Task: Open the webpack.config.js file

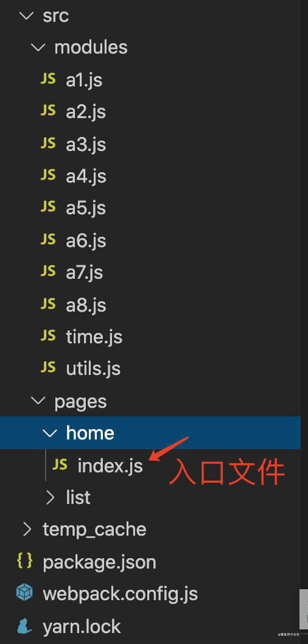Action: (121, 594)
